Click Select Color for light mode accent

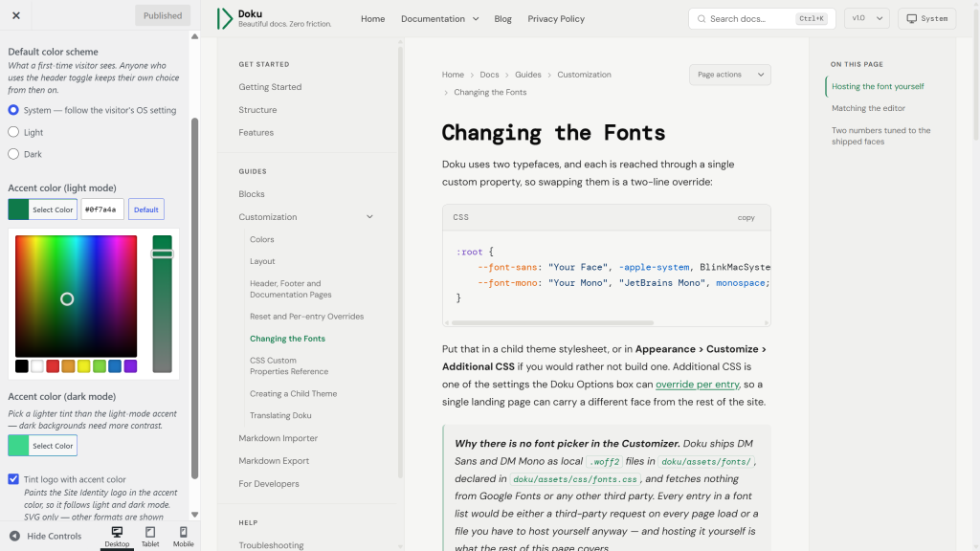point(42,209)
